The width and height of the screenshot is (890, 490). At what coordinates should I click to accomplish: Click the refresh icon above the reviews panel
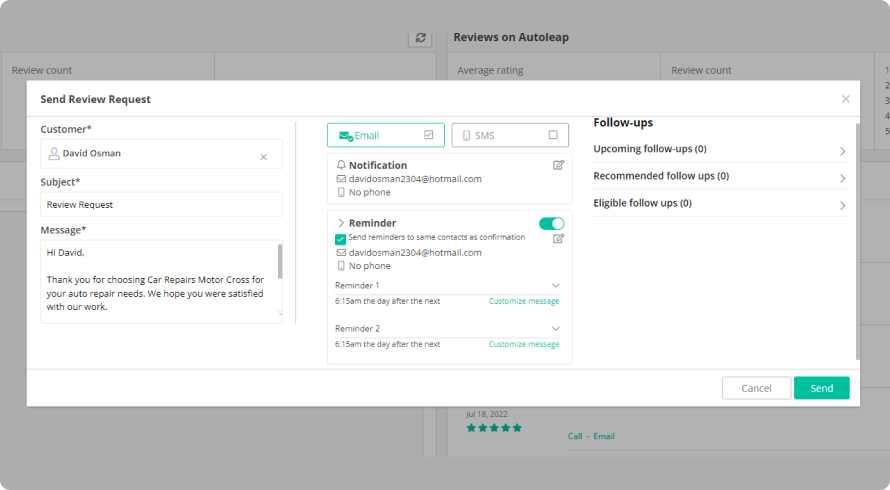[421, 38]
